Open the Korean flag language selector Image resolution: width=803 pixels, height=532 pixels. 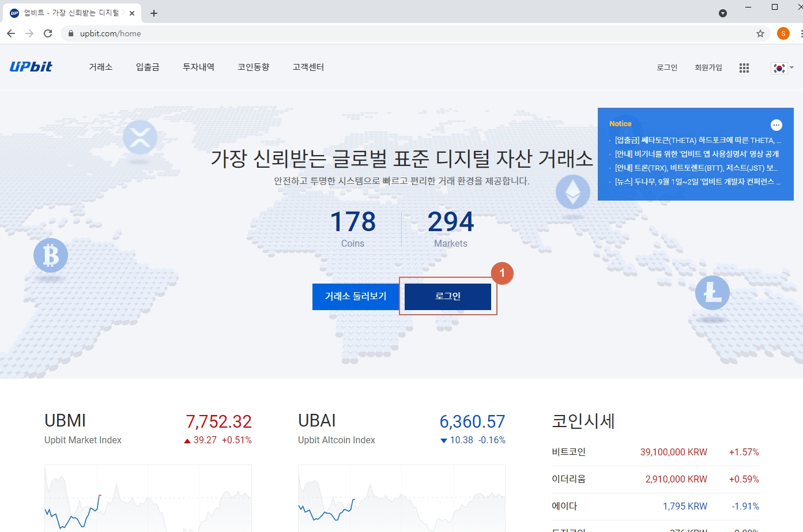tap(782, 68)
